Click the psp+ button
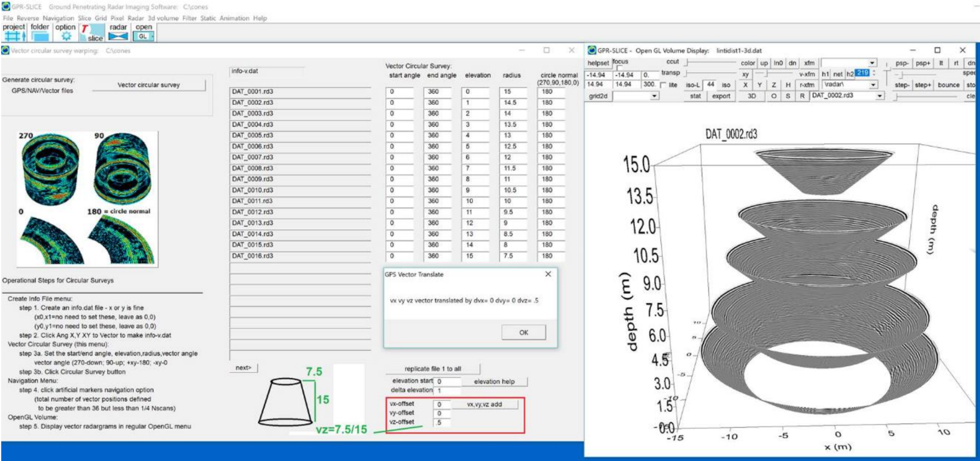Viewport: 980px width, 461px height. [x=922, y=63]
